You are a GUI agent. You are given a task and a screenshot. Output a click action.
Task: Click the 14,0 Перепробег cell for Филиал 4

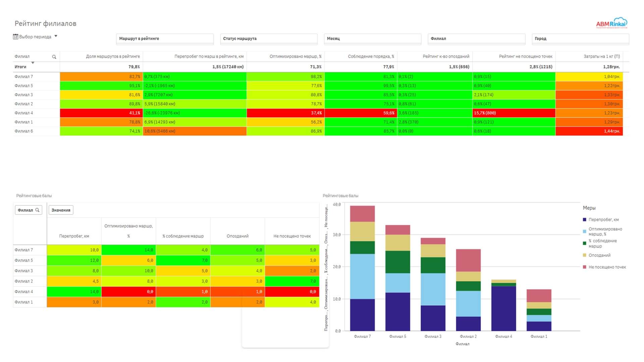coord(74,292)
